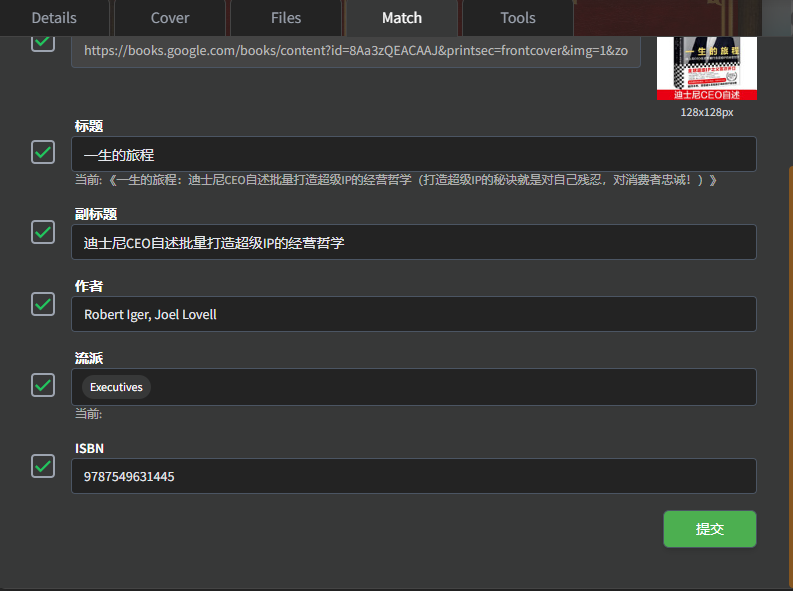Uncheck the cover URL checkbox

click(x=43, y=42)
